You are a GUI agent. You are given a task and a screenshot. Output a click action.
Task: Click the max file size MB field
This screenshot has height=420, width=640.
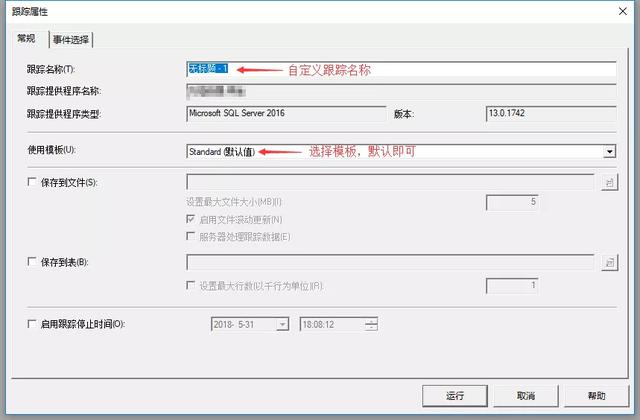[x=512, y=202]
